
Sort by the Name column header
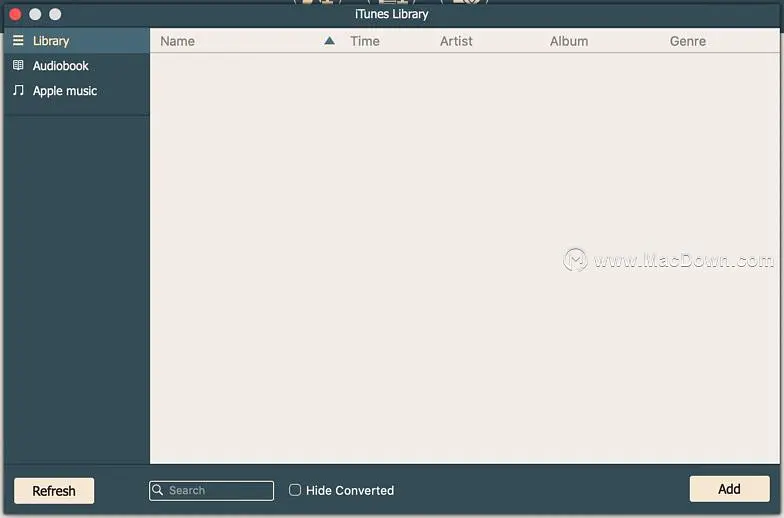click(178, 42)
